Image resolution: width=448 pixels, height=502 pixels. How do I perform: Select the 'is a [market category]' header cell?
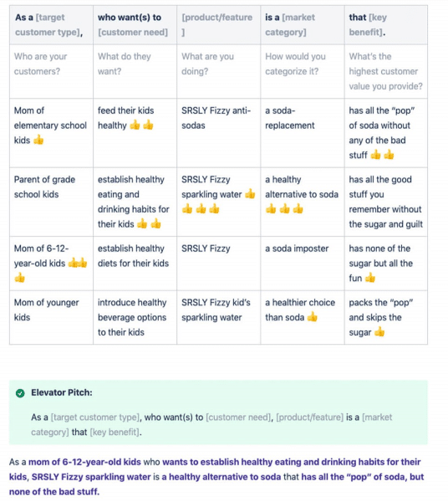pyautogui.click(x=303, y=24)
